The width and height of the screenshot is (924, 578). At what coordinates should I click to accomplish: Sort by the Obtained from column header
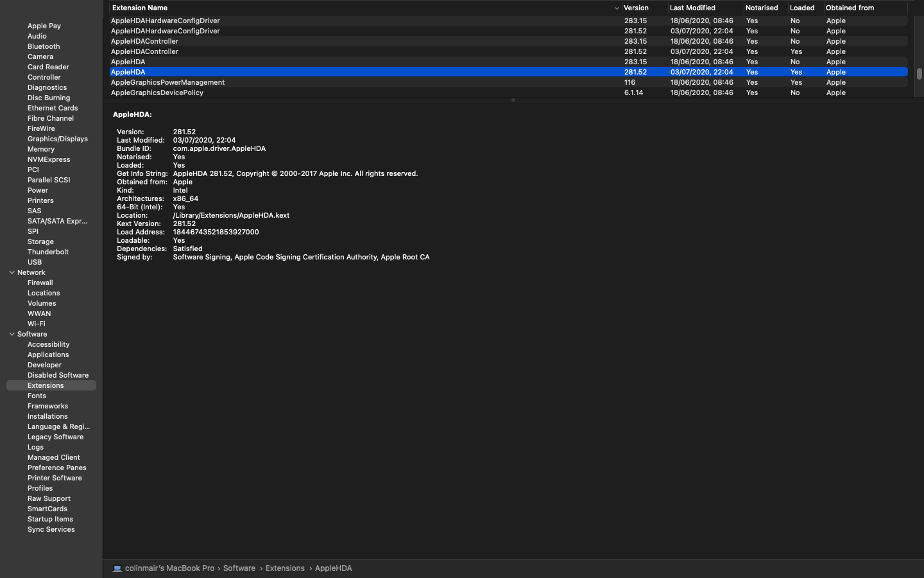pos(866,8)
